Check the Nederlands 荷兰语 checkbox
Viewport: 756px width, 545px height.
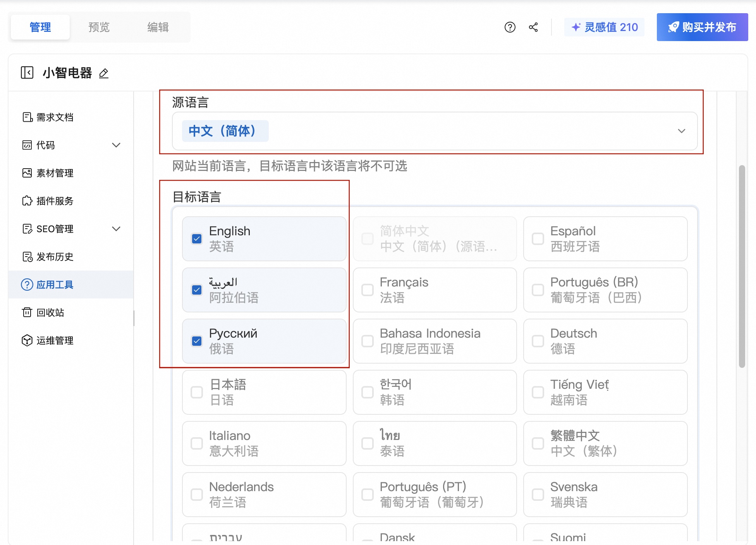pos(197,495)
